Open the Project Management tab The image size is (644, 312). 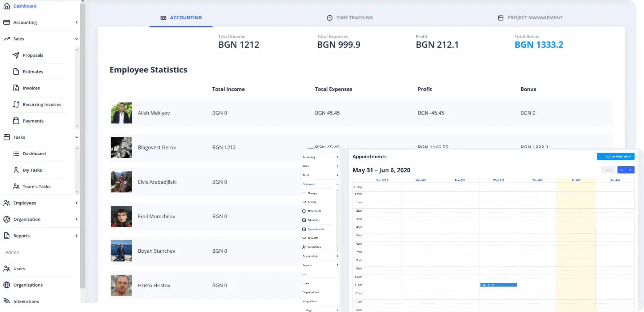coord(530,18)
